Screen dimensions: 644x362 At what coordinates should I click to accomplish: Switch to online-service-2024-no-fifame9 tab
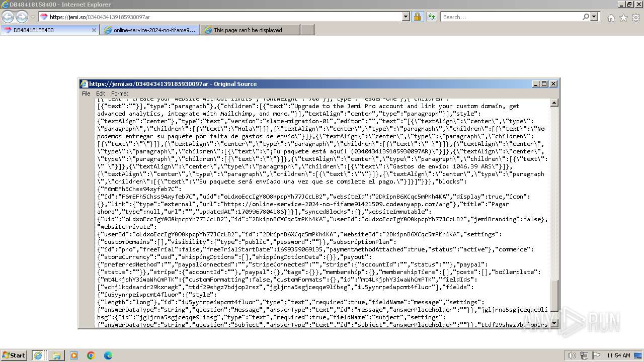pyautogui.click(x=150, y=30)
